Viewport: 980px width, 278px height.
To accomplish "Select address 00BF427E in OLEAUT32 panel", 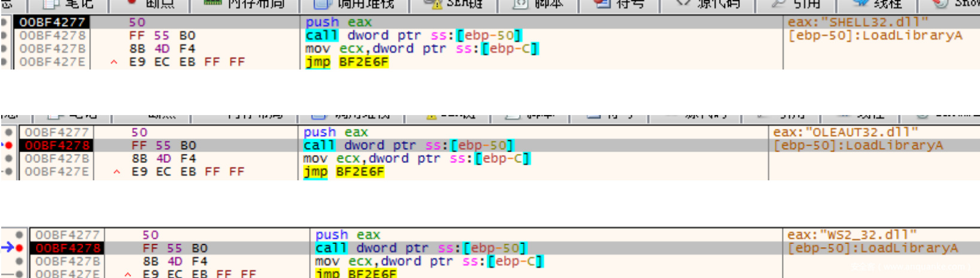I will click(x=57, y=172).
